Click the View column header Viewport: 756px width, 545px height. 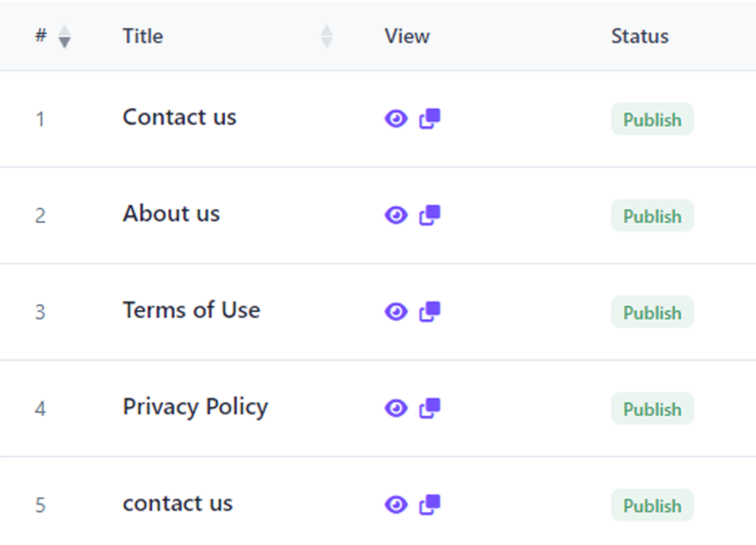406,36
